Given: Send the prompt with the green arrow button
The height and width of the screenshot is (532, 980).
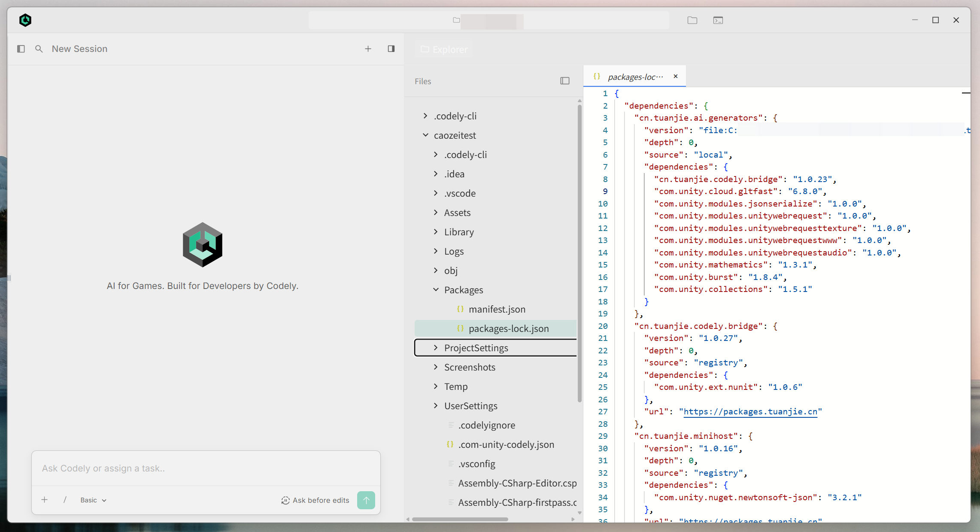Looking at the screenshot, I should pos(366,500).
